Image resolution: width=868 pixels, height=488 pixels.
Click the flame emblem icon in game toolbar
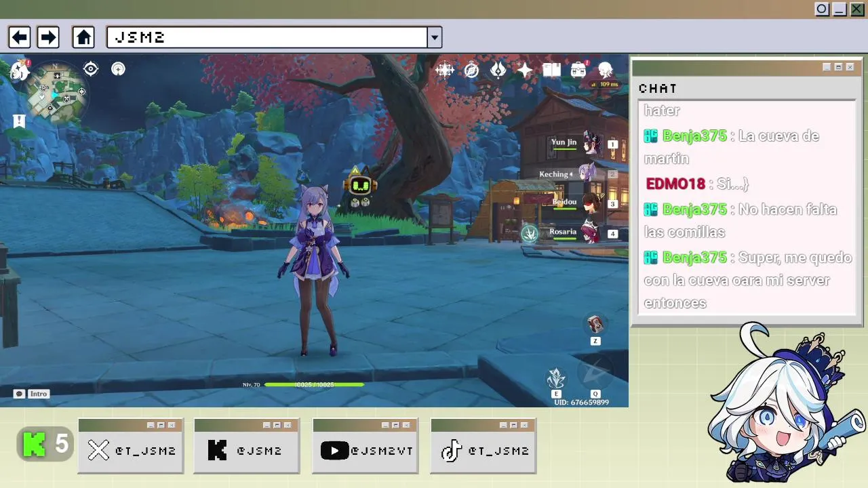[x=498, y=69]
